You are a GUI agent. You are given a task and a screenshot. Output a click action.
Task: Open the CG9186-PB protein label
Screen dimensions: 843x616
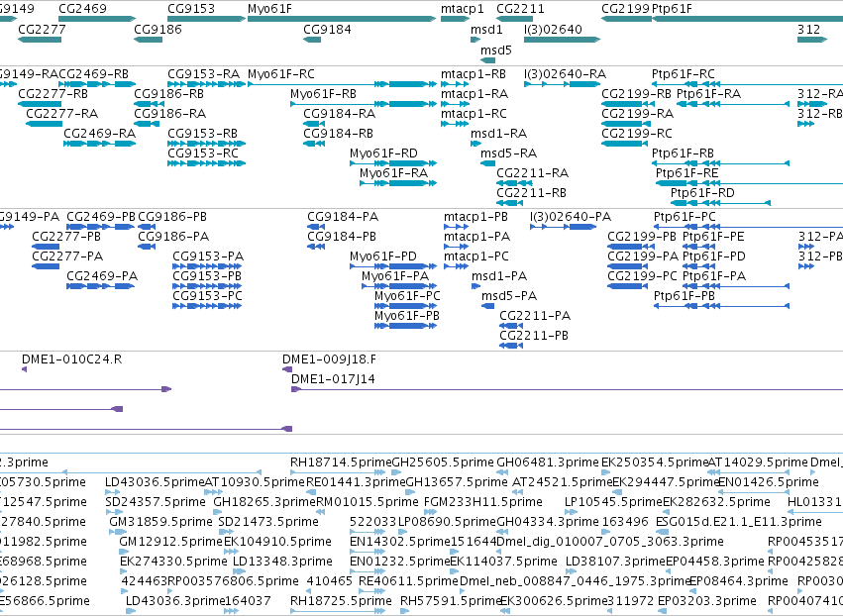[x=172, y=217]
